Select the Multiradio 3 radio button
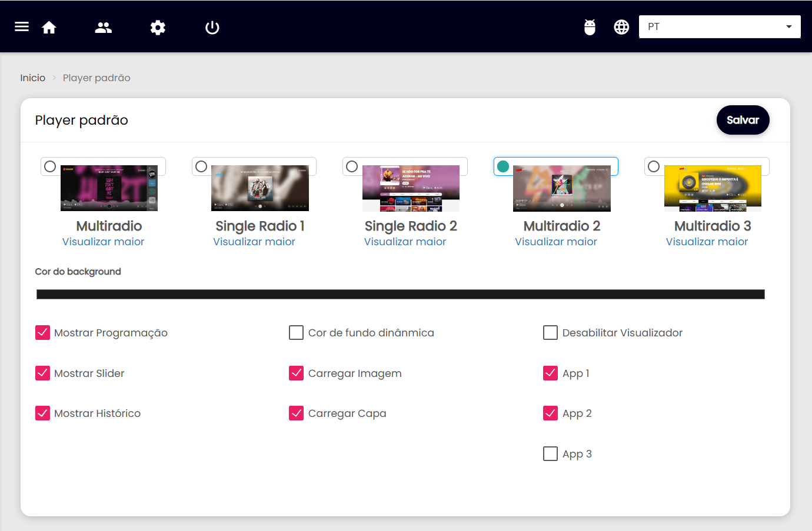Viewport: 812px width, 531px height. (x=654, y=166)
